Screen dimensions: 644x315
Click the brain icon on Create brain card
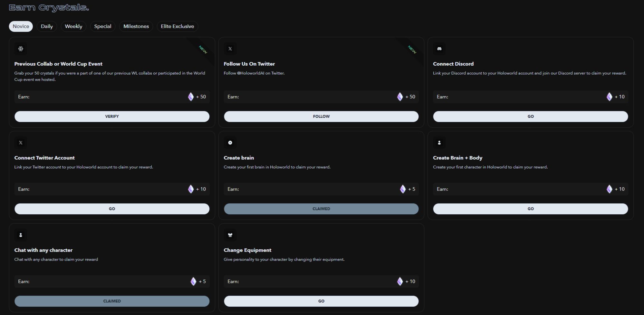[230, 143]
